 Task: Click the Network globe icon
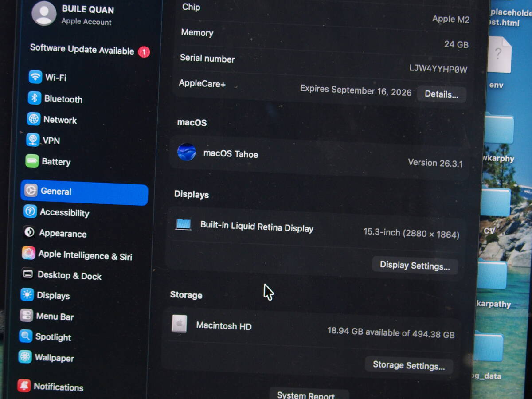click(34, 119)
